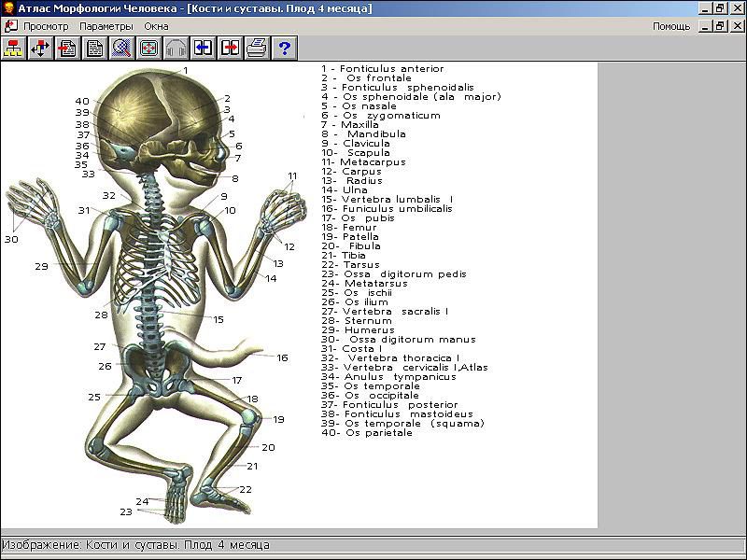Viewport: 747px width, 560px height.
Task: Go to next page with red arrow icon
Action: coord(230,48)
